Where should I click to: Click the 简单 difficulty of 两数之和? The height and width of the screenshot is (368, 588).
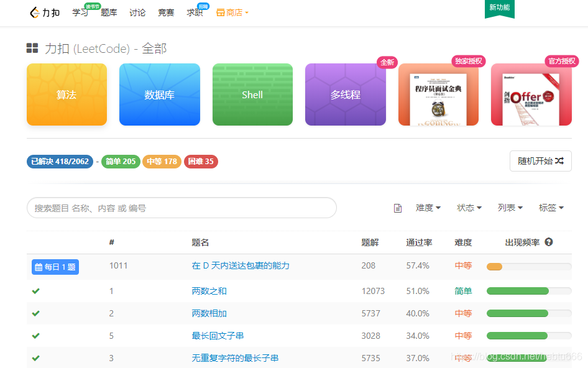463,291
